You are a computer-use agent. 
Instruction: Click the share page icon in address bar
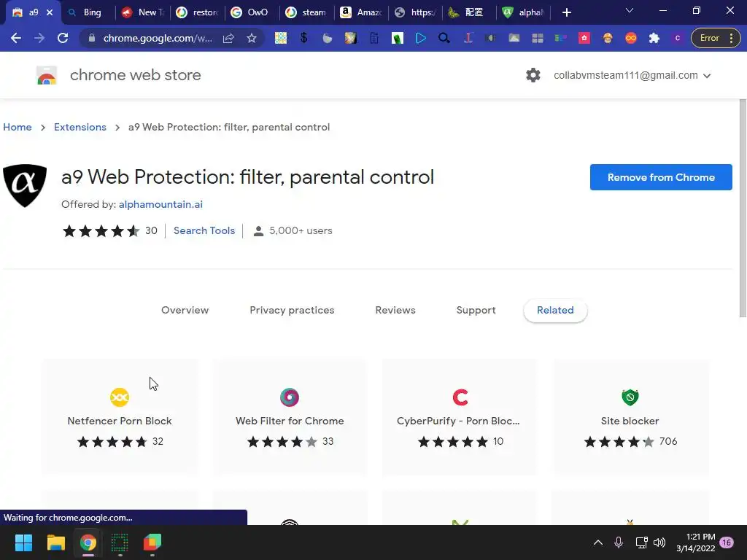pos(228,38)
